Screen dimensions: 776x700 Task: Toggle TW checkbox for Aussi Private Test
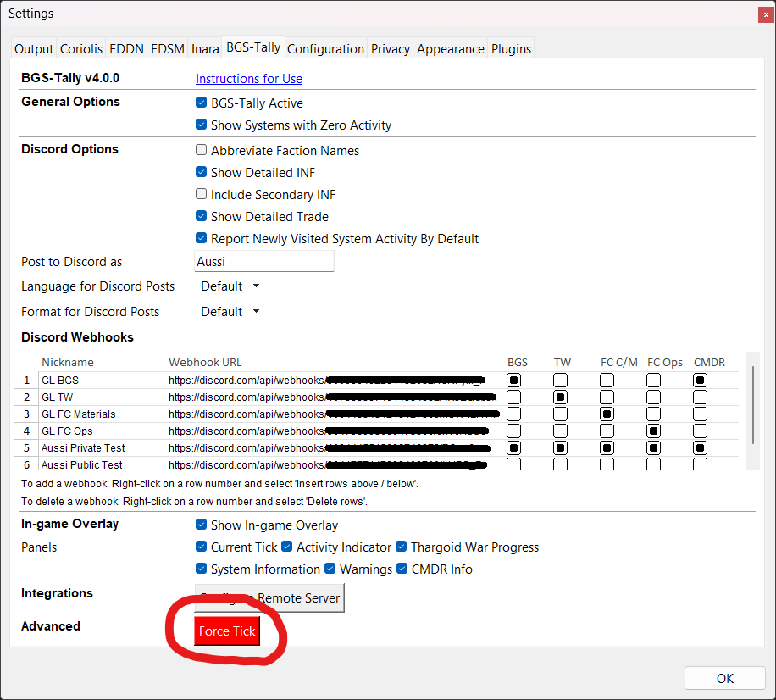tap(560, 448)
